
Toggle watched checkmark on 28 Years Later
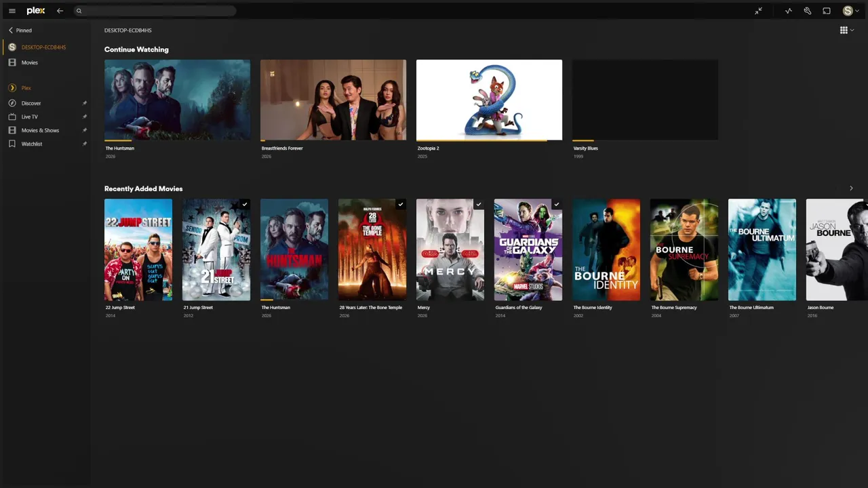tap(401, 204)
